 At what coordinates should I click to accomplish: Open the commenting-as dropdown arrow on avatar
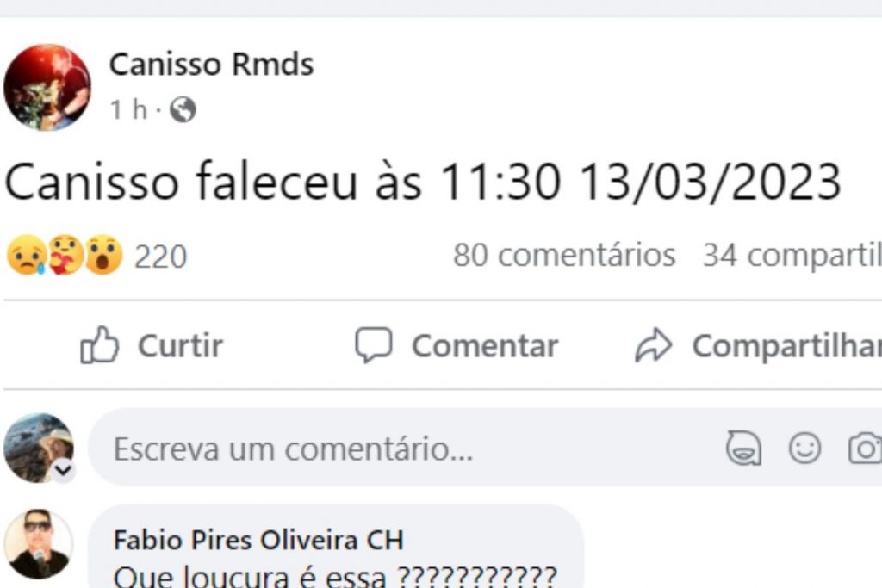click(x=64, y=471)
